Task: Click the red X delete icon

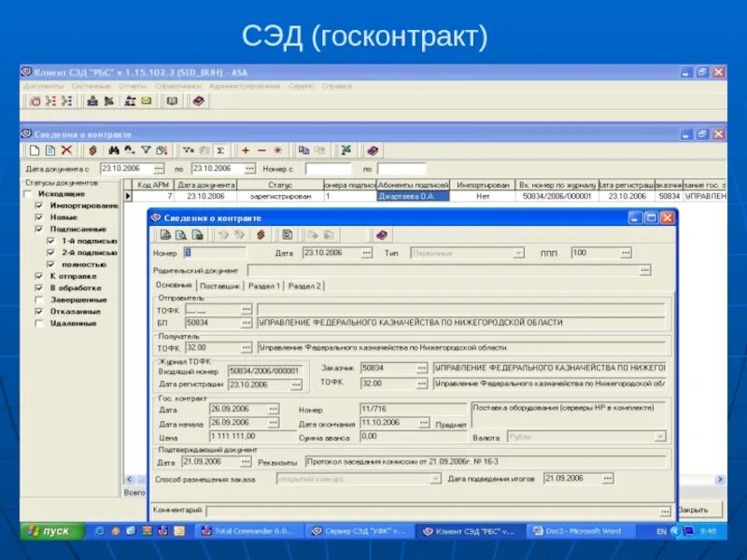Action: [x=66, y=150]
